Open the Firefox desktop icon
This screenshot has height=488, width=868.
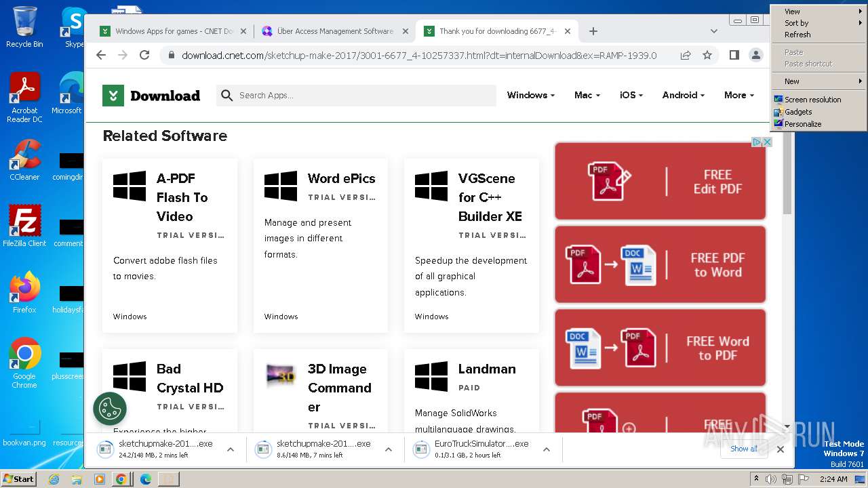pyautogui.click(x=24, y=293)
